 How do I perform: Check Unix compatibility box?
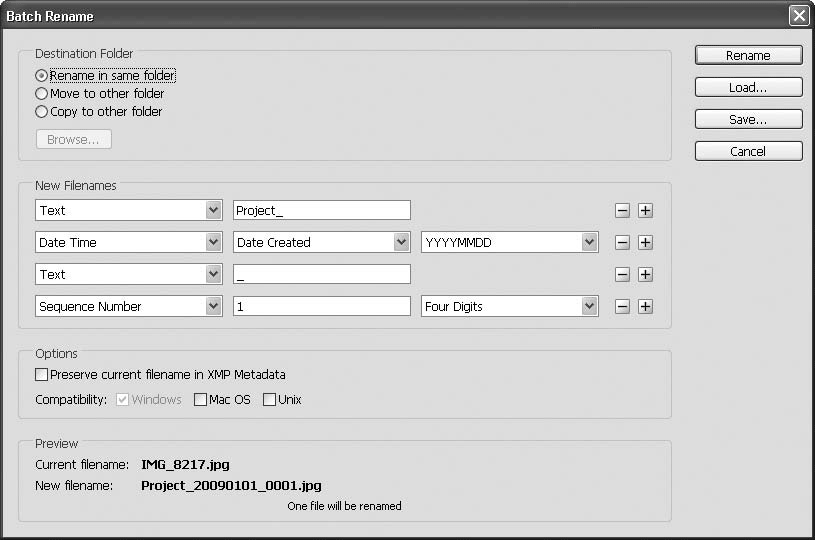[x=269, y=400]
